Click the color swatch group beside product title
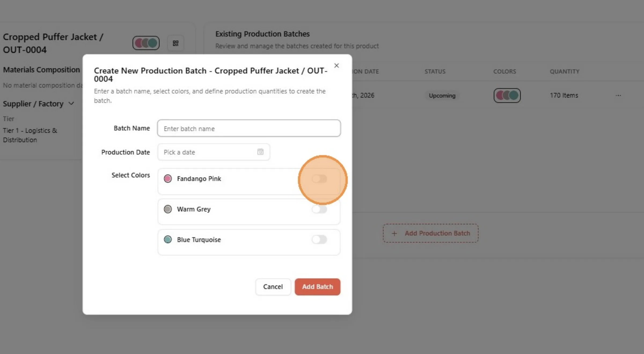The width and height of the screenshot is (644, 354). tap(146, 43)
